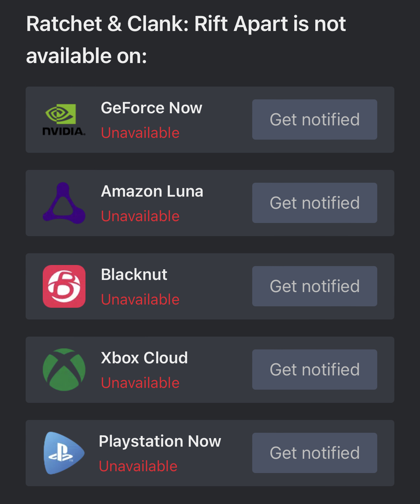Select the Amazon Luna service name
The image size is (420, 504).
point(152,191)
